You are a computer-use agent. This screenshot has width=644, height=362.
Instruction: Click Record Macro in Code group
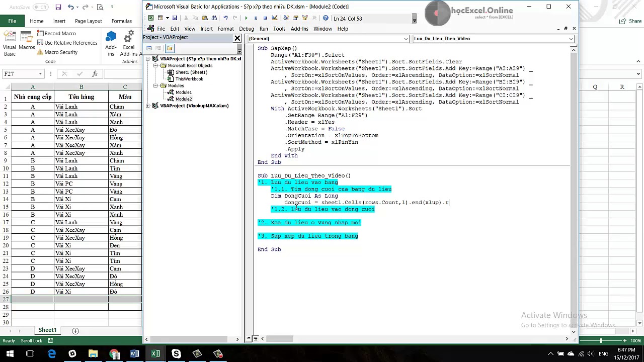click(55, 33)
